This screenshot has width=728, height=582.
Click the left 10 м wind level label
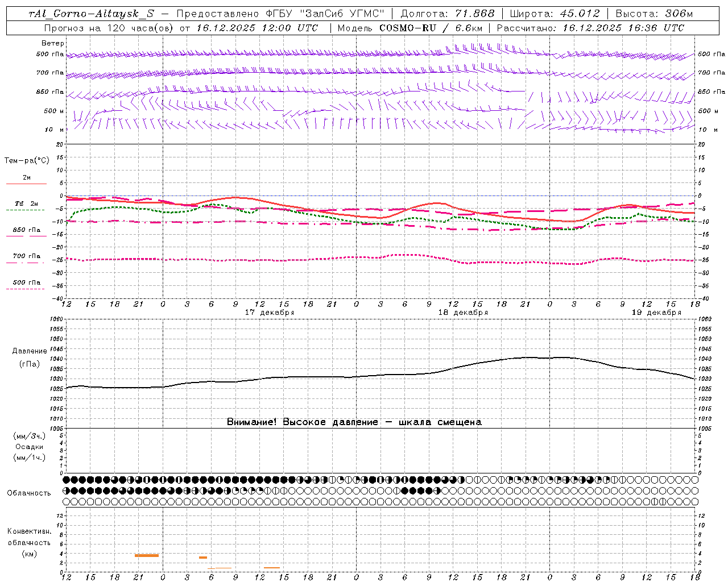tap(54, 130)
